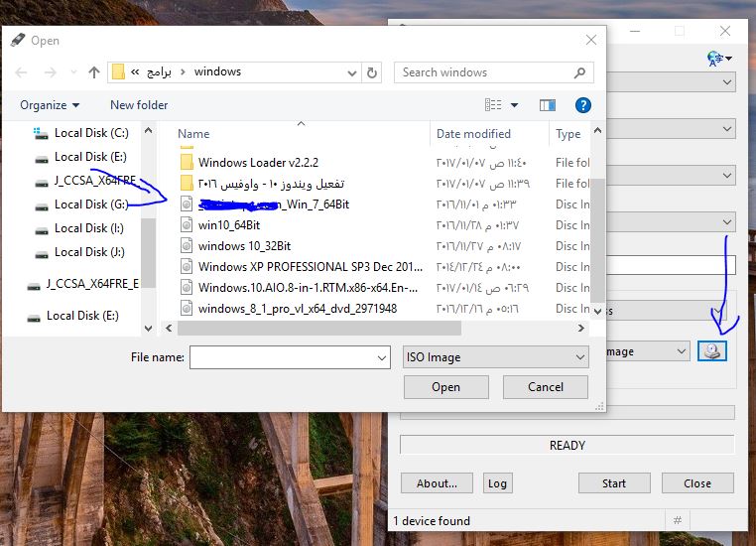Select the windows 10_32Bit ISO file
756x546 pixels.
click(244, 246)
